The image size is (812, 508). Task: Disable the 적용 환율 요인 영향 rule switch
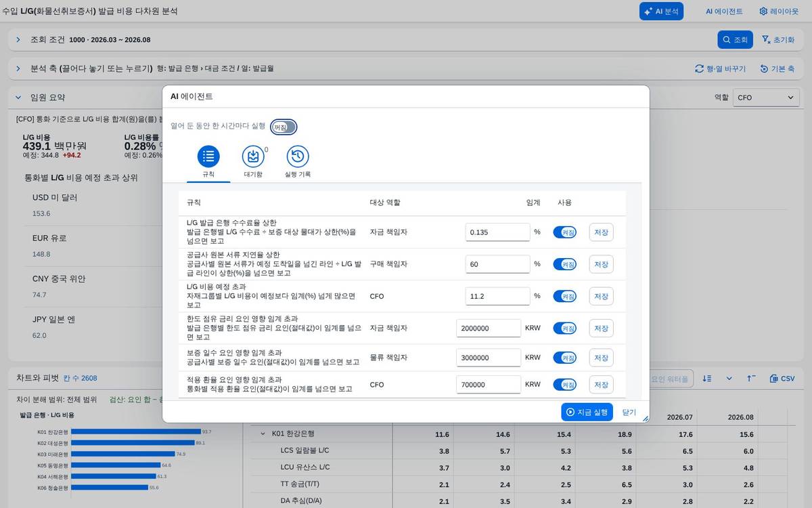565,385
